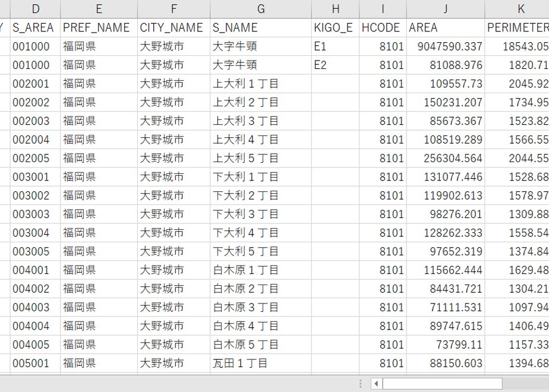Click the cell with area 81088.976
This screenshot has width=549, height=392.
[x=446, y=65]
